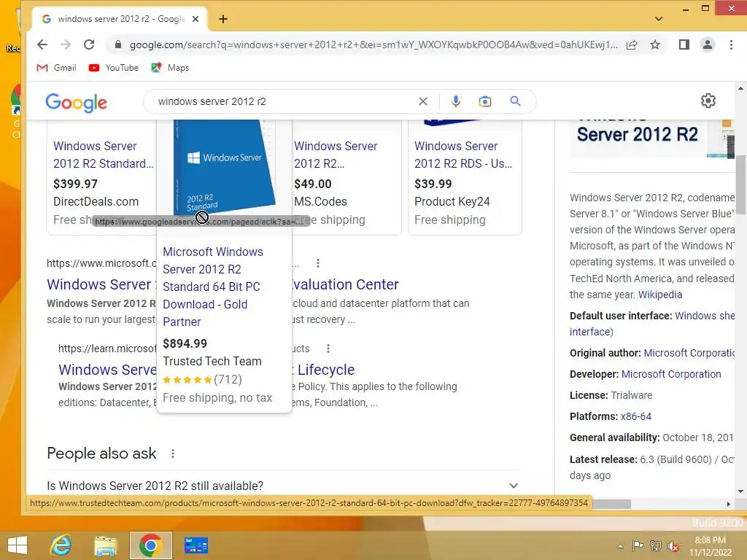Open Google quick settings gear
This screenshot has width=747, height=560.
coord(708,101)
